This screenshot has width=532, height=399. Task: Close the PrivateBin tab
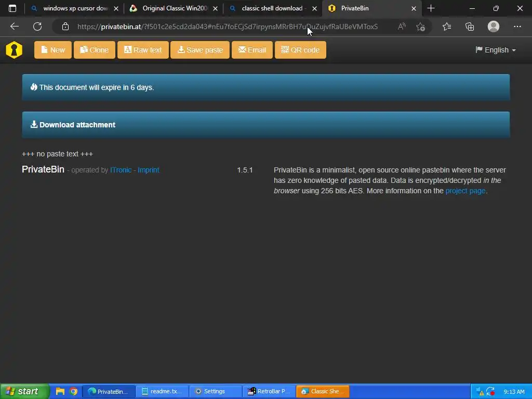click(x=414, y=8)
